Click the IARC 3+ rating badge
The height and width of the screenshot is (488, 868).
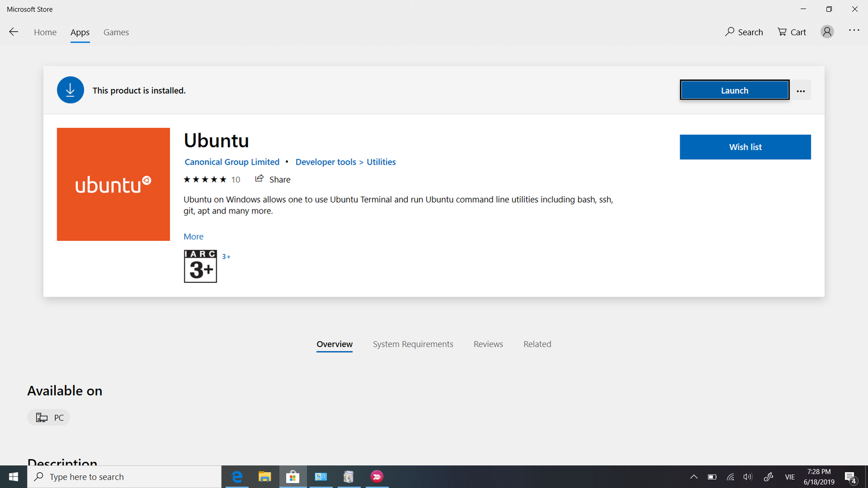click(200, 266)
